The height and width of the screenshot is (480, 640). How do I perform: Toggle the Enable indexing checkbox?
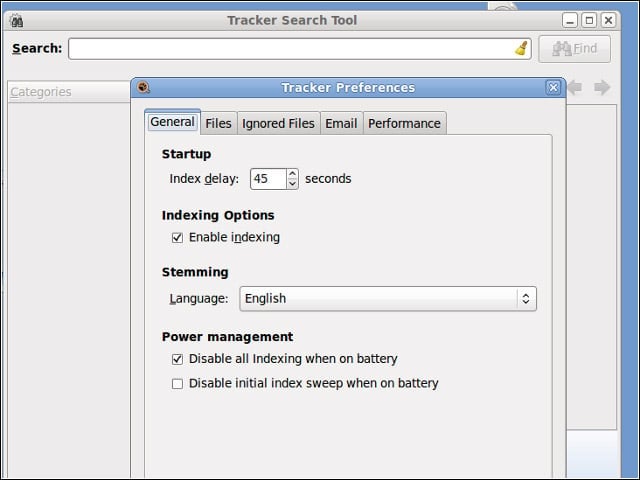pos(177,238)
